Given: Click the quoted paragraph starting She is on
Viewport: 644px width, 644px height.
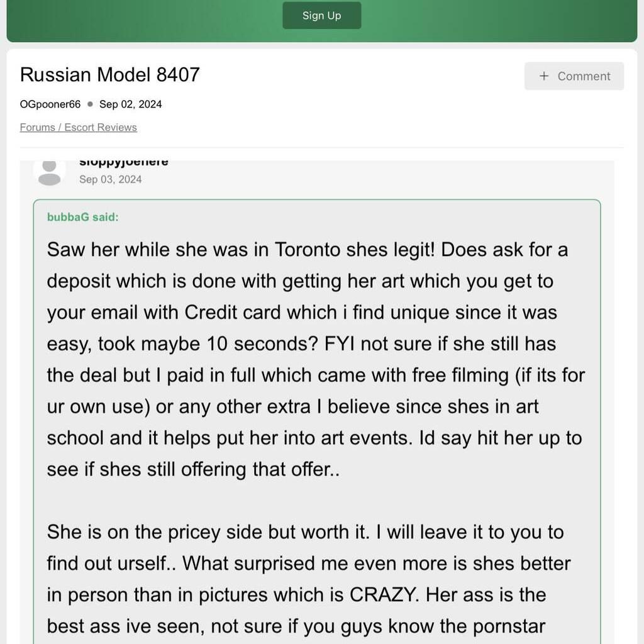Looking at the screenshot, I should pos(308,579).
